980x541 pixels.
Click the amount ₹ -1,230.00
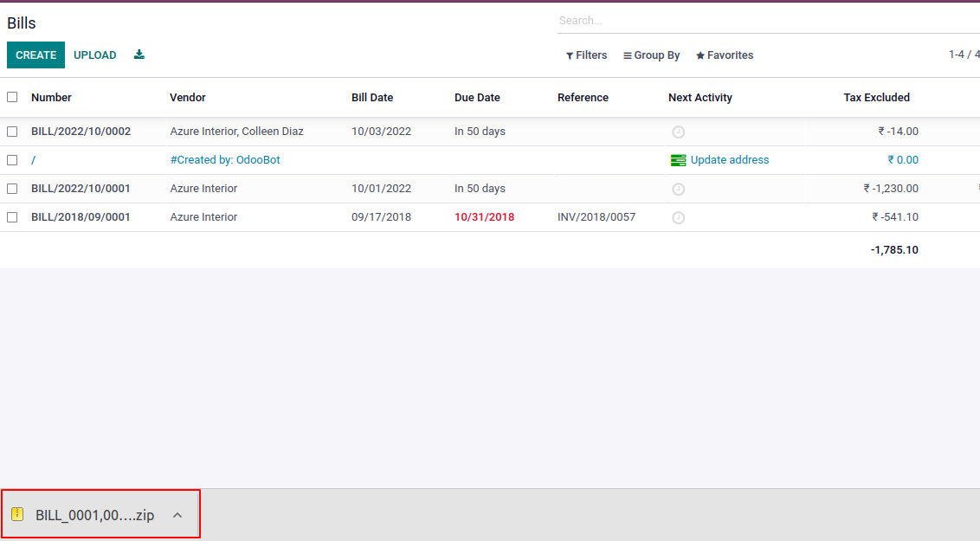coord(891,188)
